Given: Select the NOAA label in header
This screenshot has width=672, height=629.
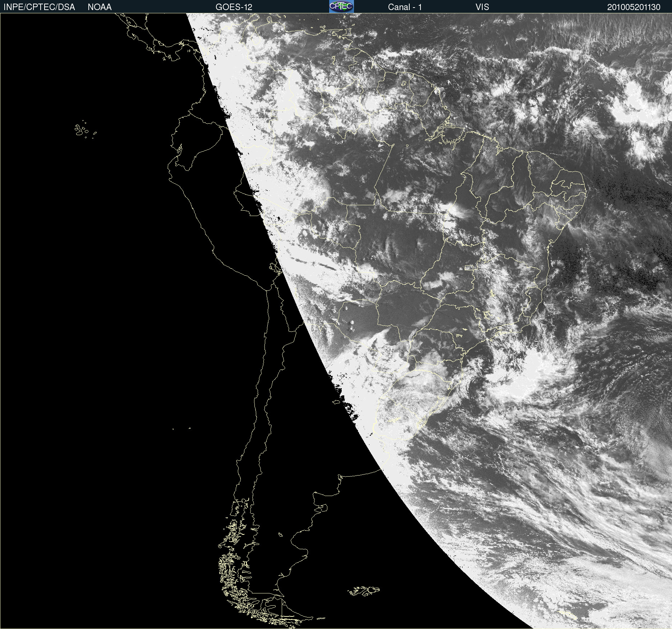Looking at the screenshot, I should 100,7.
